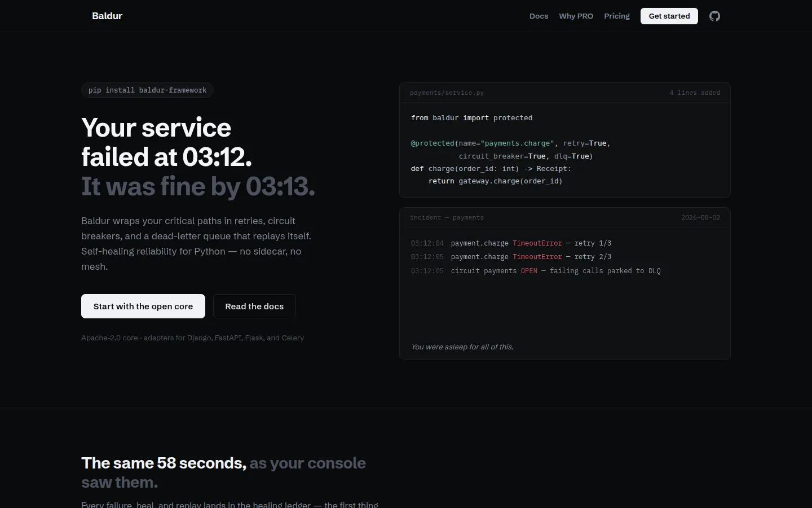Image resolution: width=812 pixels, height=508 pixels.
Task: Go to Baldur home logo
Action: point(107,16)
